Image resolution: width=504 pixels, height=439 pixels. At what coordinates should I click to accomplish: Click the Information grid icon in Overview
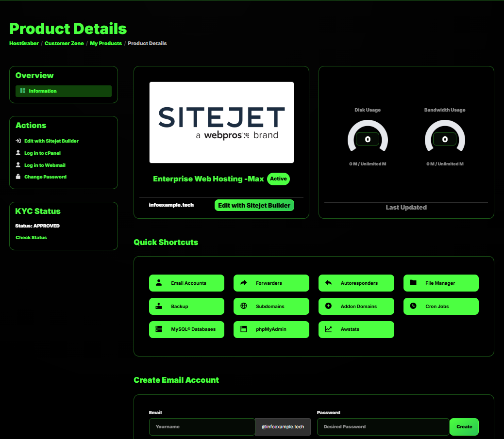point(23,91)
